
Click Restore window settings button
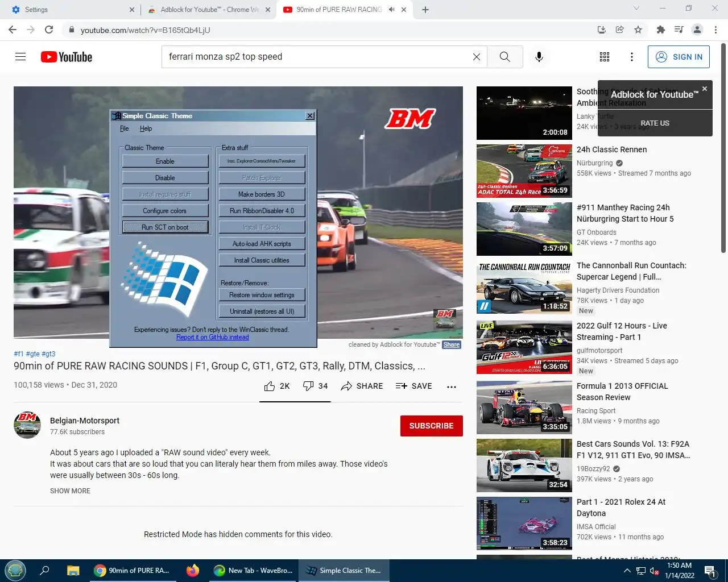click(262, 295)
